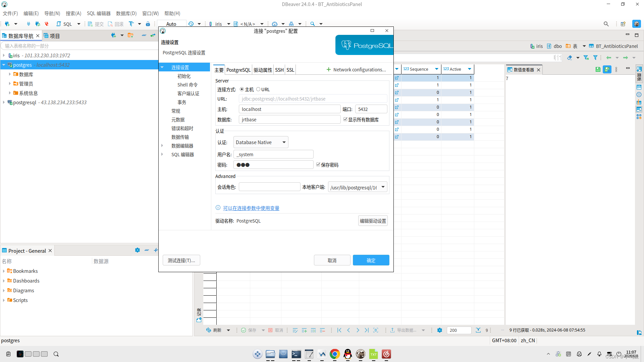The image size is (644, 362).
Task: Select 客户端认证 in settings tree
Action: [x=188, y=94]
